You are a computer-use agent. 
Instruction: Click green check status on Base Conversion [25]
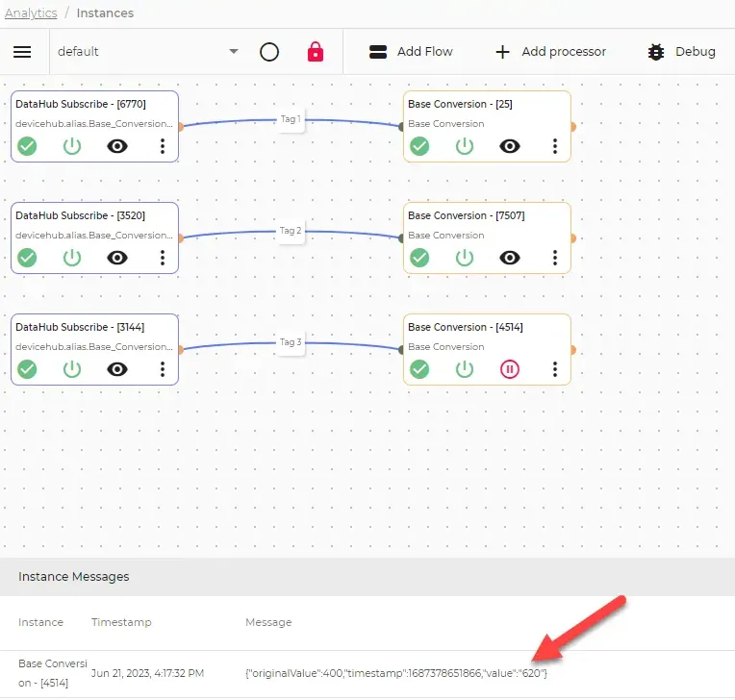pyautogui.click(x=419, y=146)
